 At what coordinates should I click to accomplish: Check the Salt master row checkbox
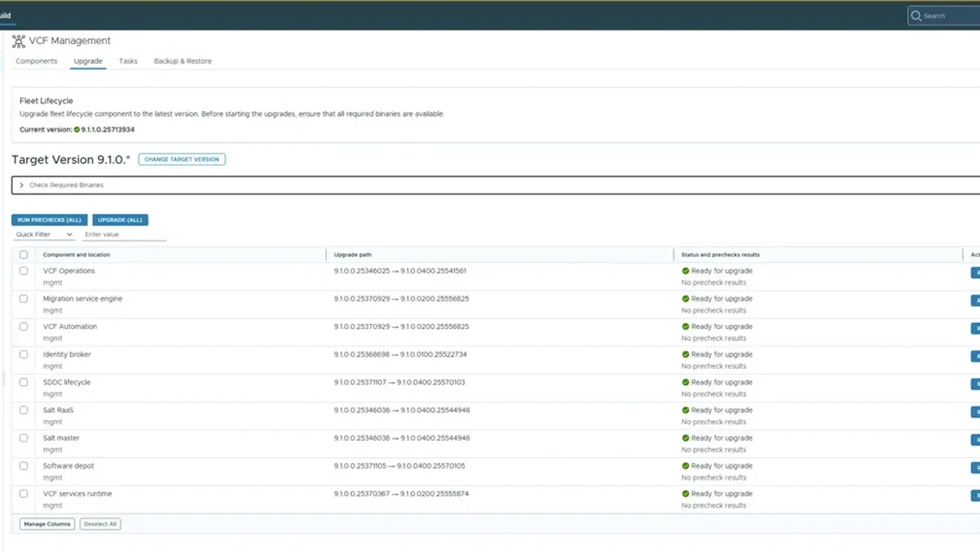(x=24, y=438)
